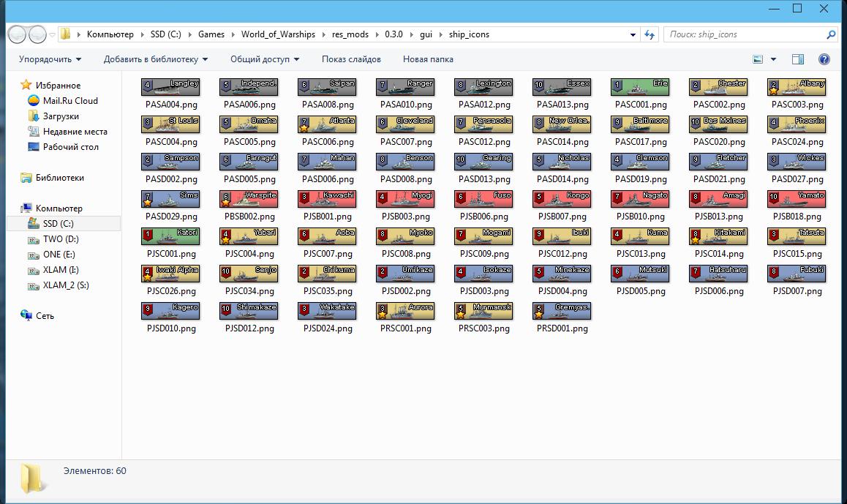
Task: Expand the arrow after gui breadcrumb
Action: [441, 34]
